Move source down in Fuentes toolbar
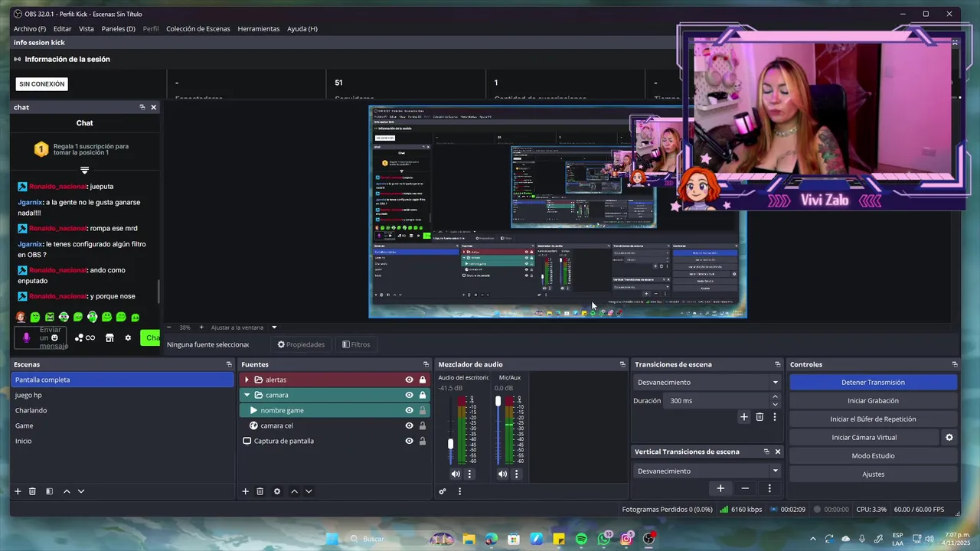The width and height of the screenshot is (980, 551). coord(309,491)
